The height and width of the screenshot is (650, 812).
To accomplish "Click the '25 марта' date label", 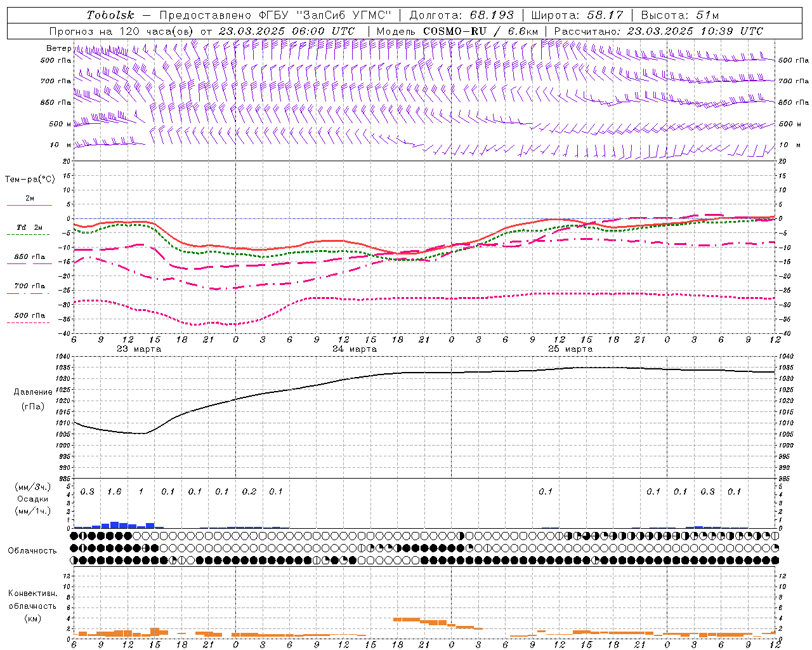I will [x=570, y=349].
